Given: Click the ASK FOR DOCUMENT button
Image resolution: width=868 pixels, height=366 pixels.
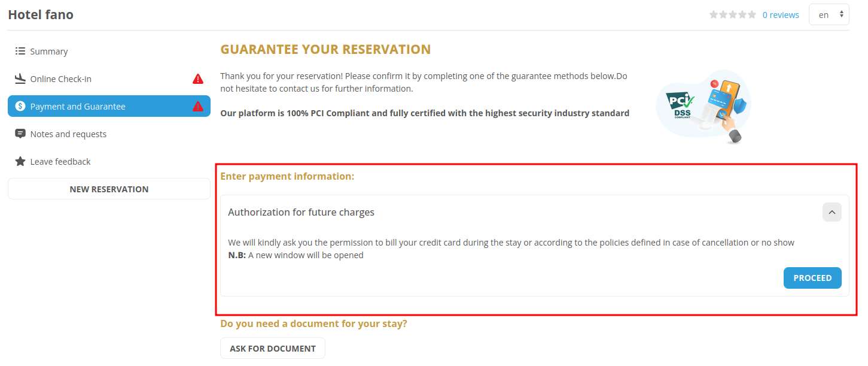Looking at the screenshot, I should pos(273,348).
